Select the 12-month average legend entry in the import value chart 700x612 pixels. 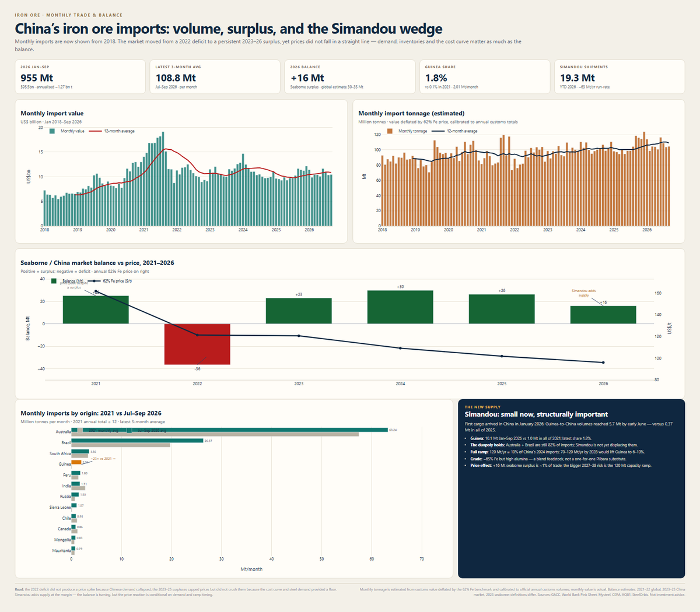pyautogui.click(x=111, y=131)
